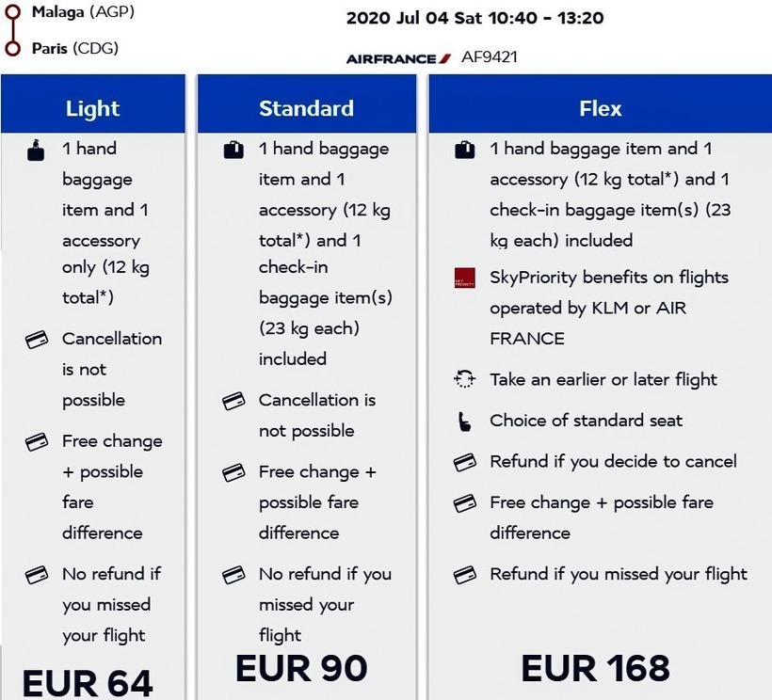Click the Paris (CDG) arrival airport

click(x=75, y=48)
